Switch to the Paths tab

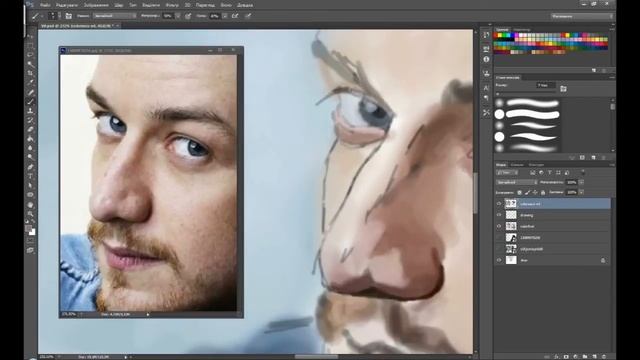536,165
